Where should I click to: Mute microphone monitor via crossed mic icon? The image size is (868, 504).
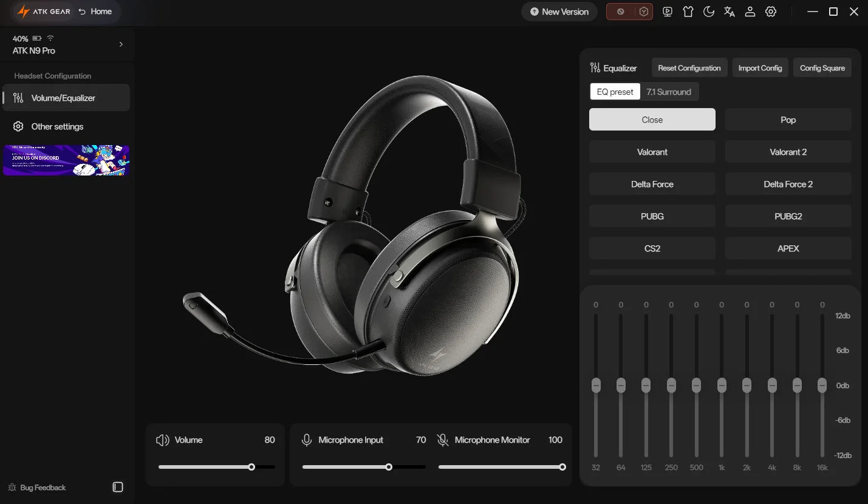click(443, 440)
